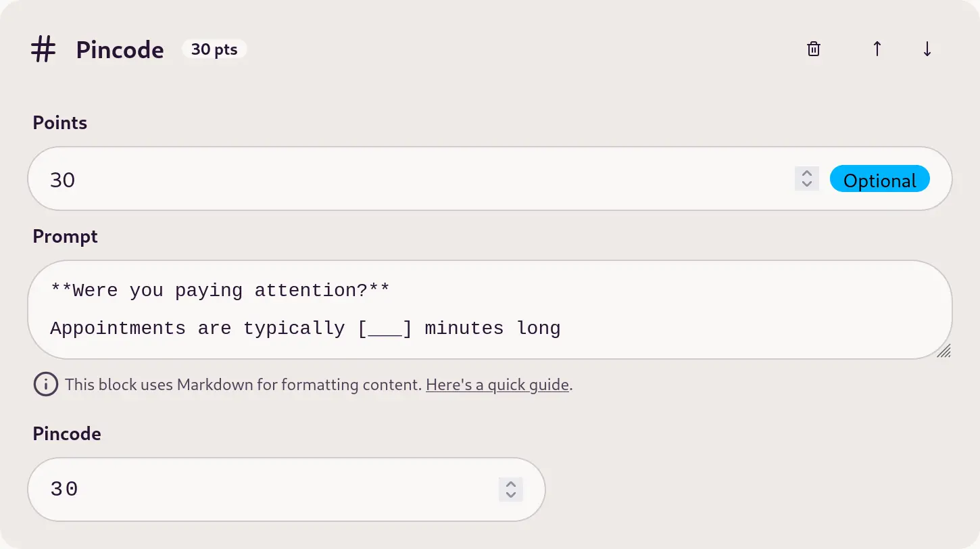The width and height of the screenshot is (980, 549).
Task: Click the Pincode block title heading
Action: [120, 49]
